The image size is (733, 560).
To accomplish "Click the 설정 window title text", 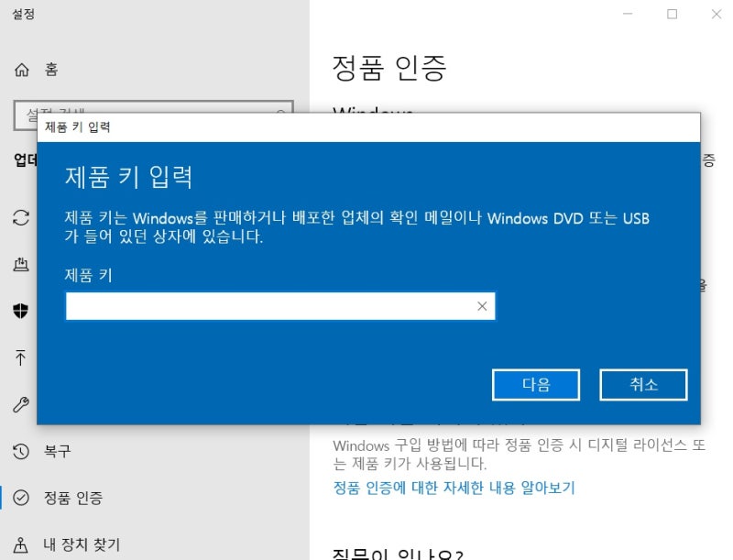I will pos(23,14).
